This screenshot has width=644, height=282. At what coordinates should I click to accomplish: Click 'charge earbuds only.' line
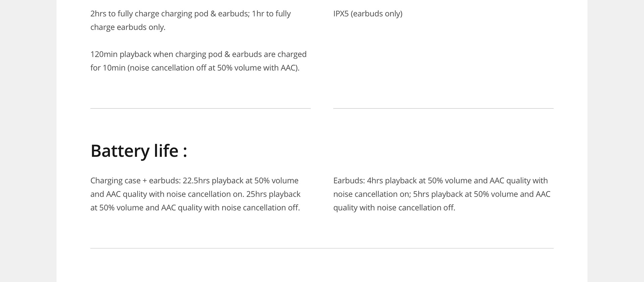coord(128,27)
